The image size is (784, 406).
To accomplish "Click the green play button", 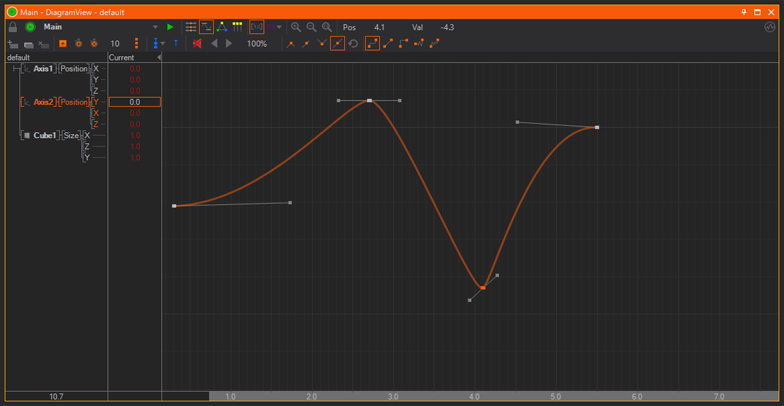I will click(x=170, y=27).
